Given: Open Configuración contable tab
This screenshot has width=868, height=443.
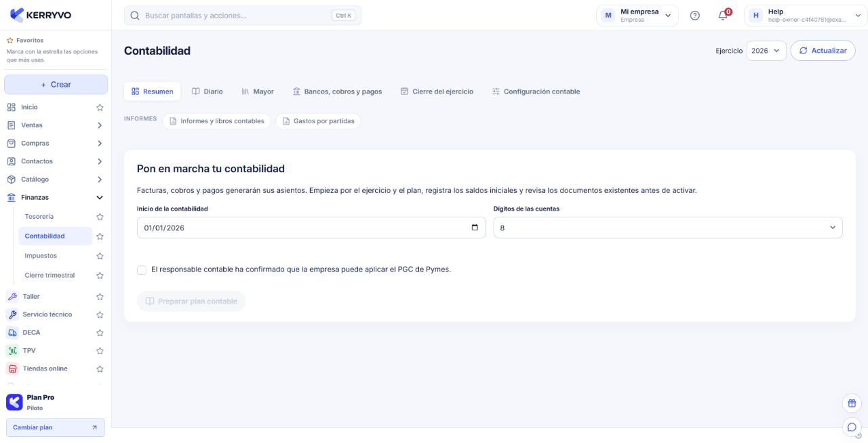Looking at the screenshot, I should [x=536, y=91].
